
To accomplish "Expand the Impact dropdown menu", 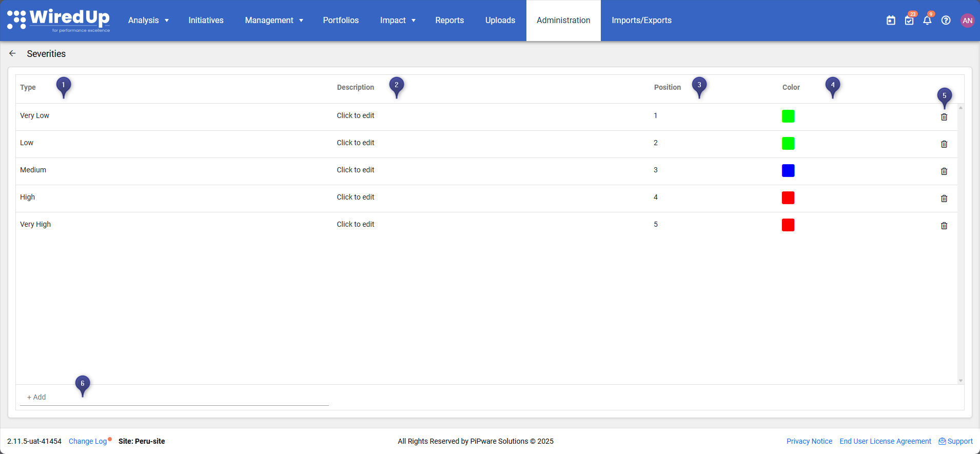I will pyautogui.click(x=398, y=21).
